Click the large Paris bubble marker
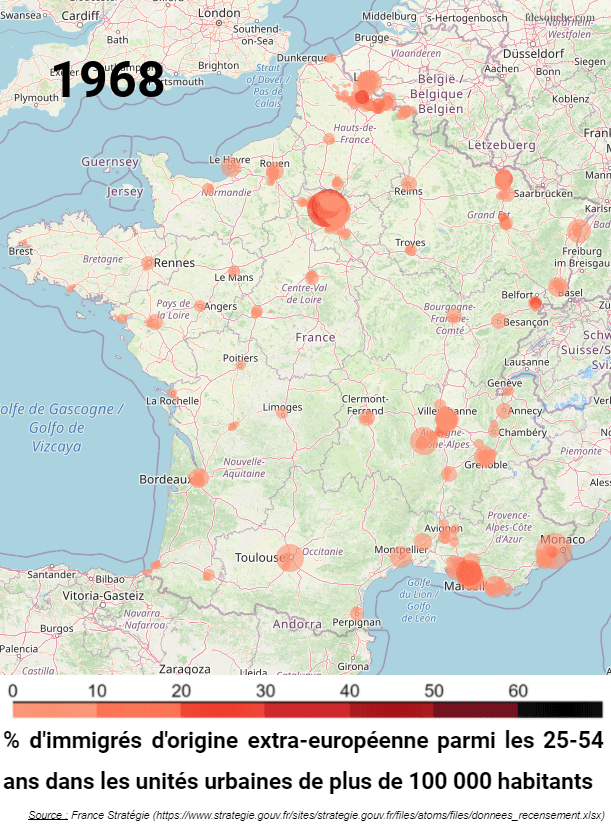The image size is (611, 834). pos(327,209)
